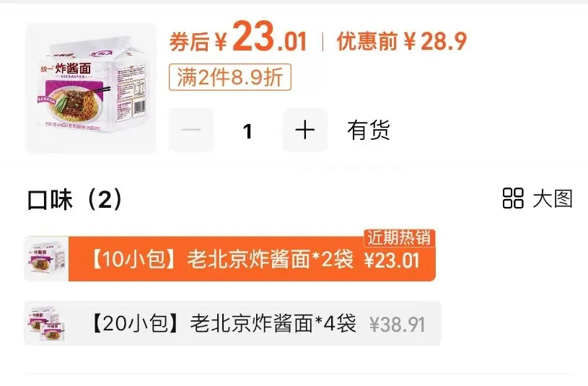Click the noodle bowl picture on the package
Screen dimensions: 588x386
[x=75, y=98]
